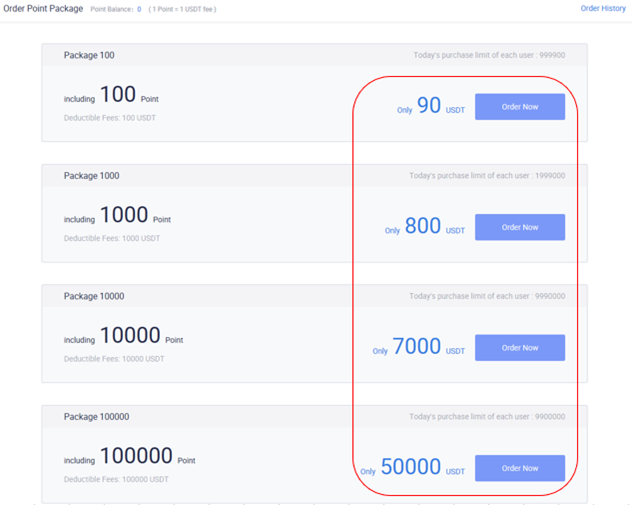Click Order Now for Package 1000

520,227
